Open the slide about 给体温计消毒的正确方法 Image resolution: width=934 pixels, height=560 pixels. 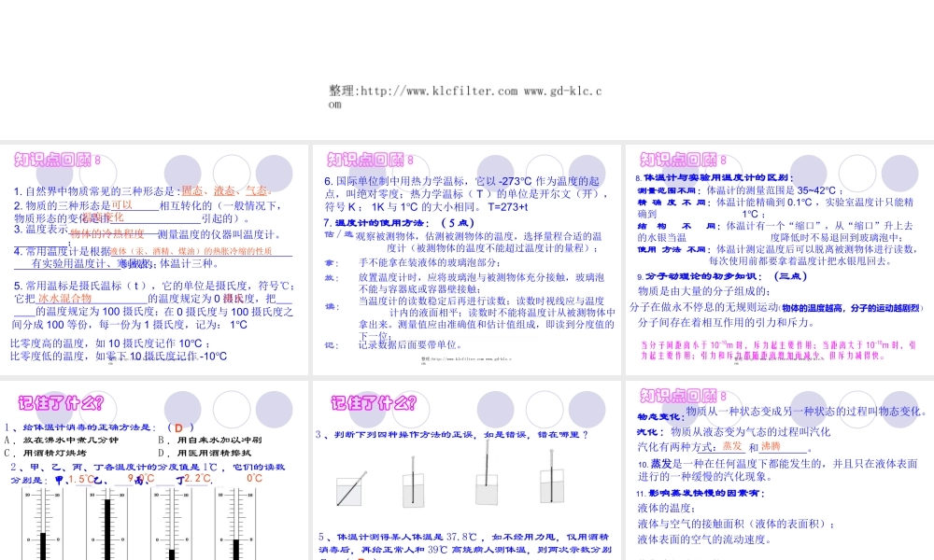click(x=154, y=470)
